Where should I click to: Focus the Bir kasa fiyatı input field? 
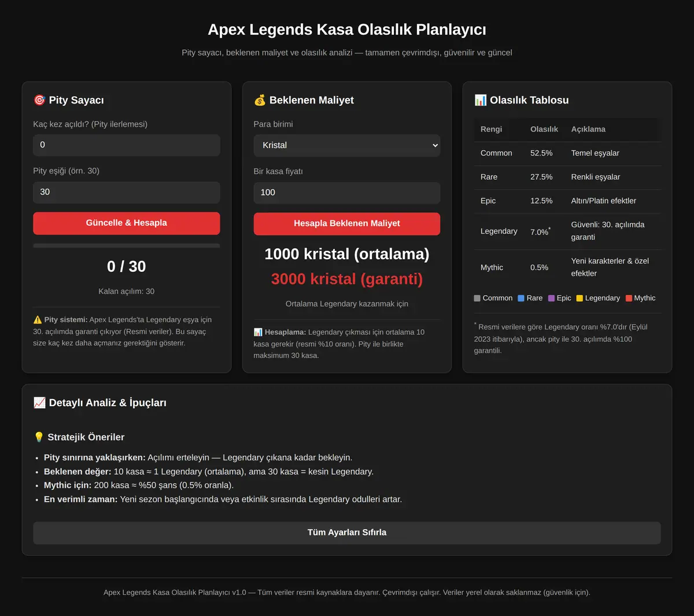(347, 193)
